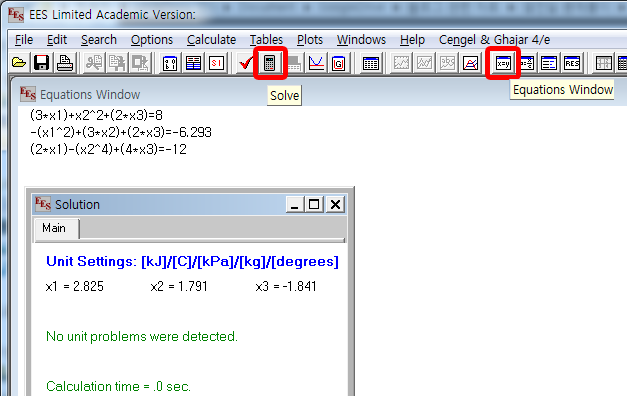Open the Help menu

pyautogui.click(x=412, y=40)
